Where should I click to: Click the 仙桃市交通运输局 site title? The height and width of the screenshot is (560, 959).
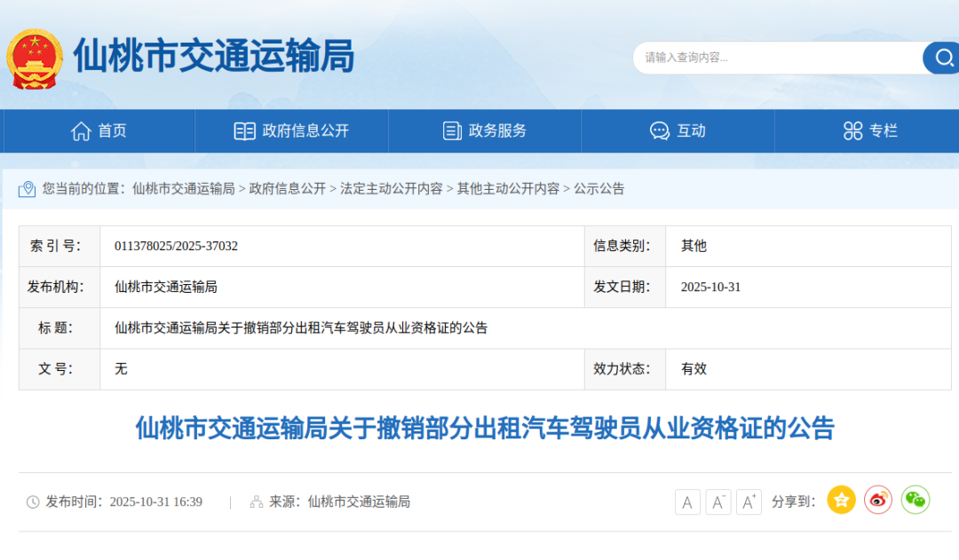pyautogui.click(x=213, y=56)
